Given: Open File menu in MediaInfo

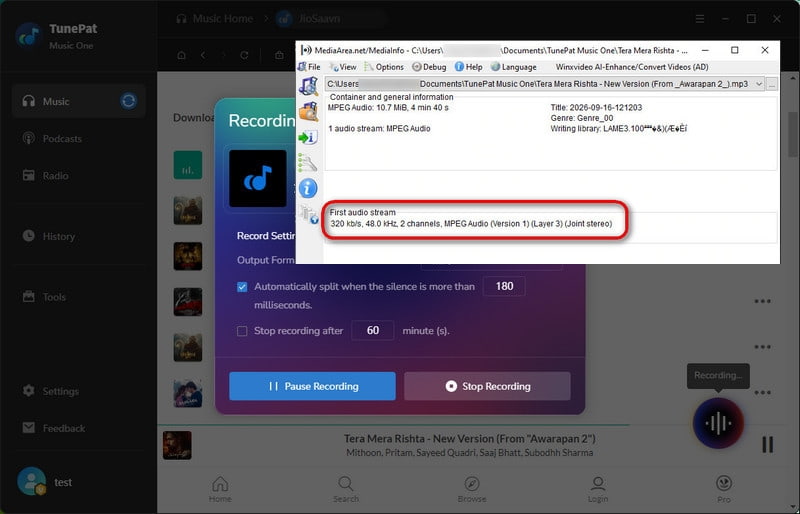Looking at the screenshot, I should [309, 67].
